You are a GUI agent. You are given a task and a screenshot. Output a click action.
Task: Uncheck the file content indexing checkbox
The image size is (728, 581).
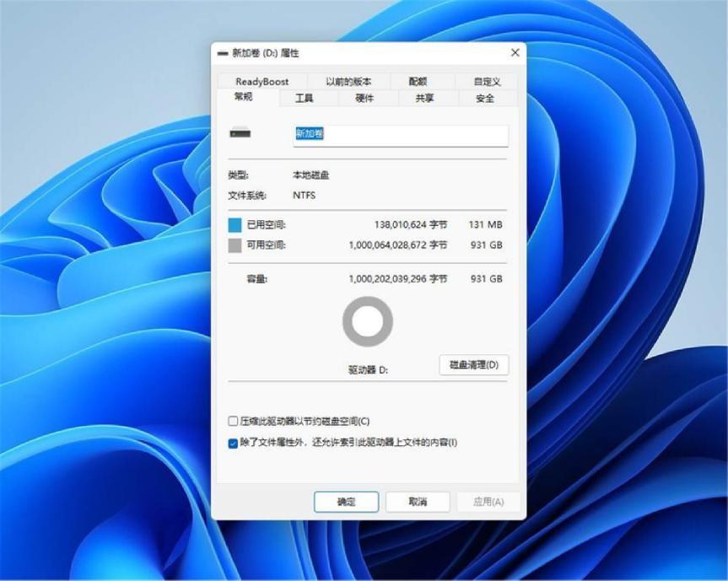coord(233,444)
